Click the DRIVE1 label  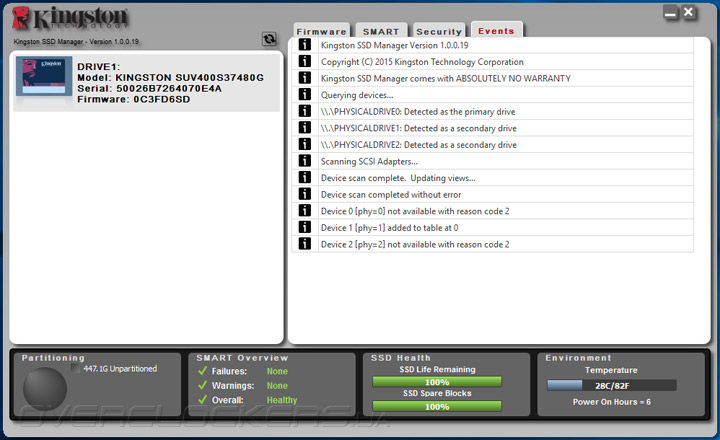[98, 67]
